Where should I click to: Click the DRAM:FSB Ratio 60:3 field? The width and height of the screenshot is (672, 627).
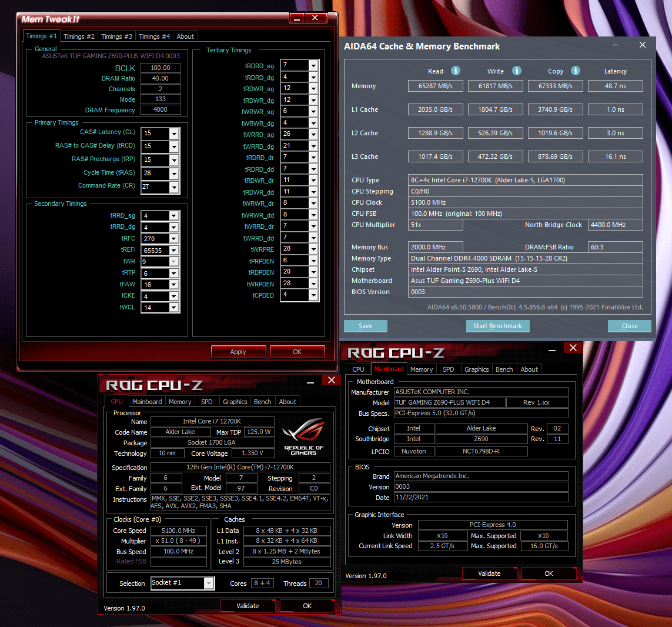tap(616, 247)
